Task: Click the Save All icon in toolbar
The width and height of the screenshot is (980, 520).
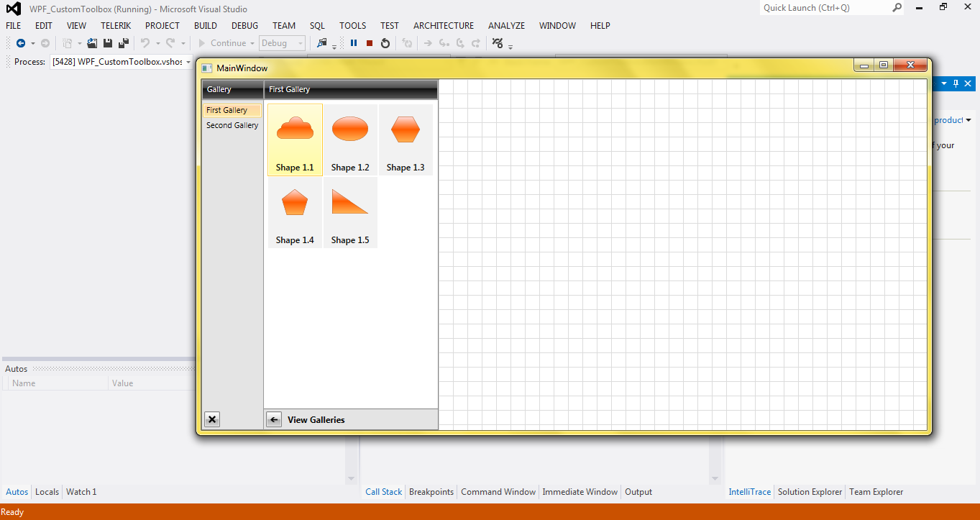Action: (124, 43)
